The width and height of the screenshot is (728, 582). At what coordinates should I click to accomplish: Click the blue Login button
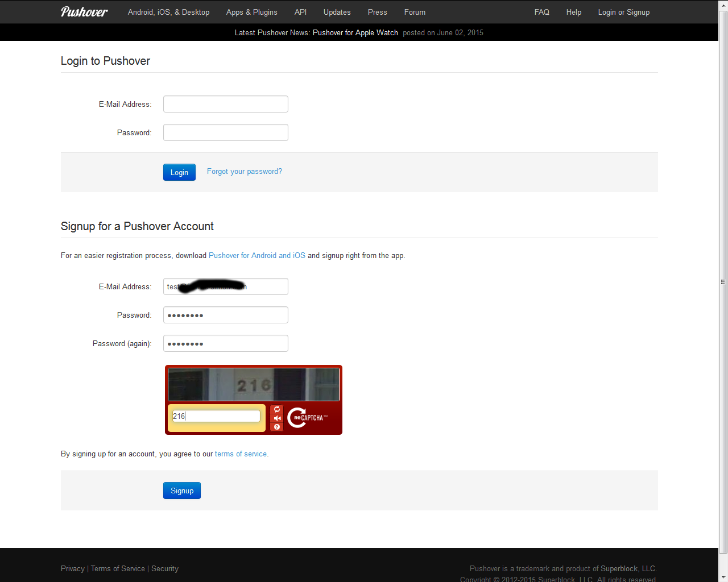pos(179,172)
